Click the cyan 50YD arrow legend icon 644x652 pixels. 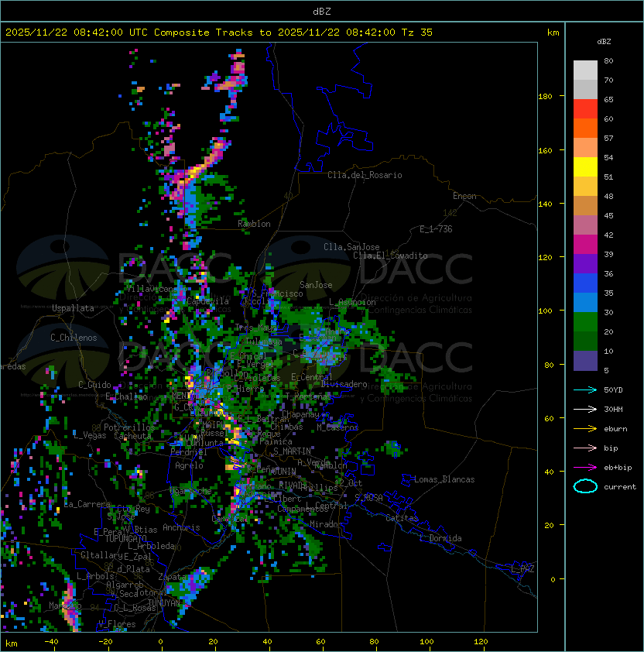tap(585, 390)
